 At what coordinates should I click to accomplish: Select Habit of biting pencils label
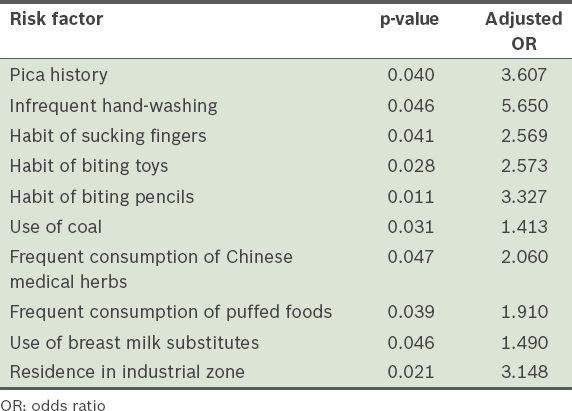coord(102,197)
